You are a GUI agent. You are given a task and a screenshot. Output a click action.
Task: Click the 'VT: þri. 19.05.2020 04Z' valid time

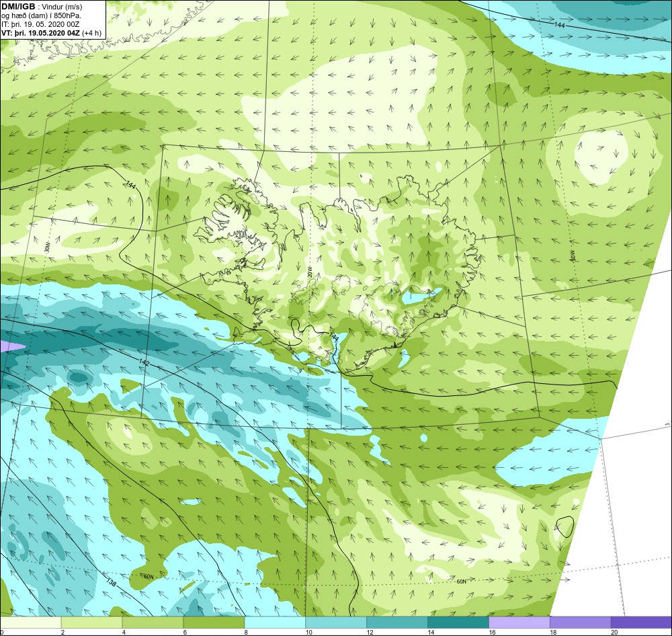click(x=41, y=33)
